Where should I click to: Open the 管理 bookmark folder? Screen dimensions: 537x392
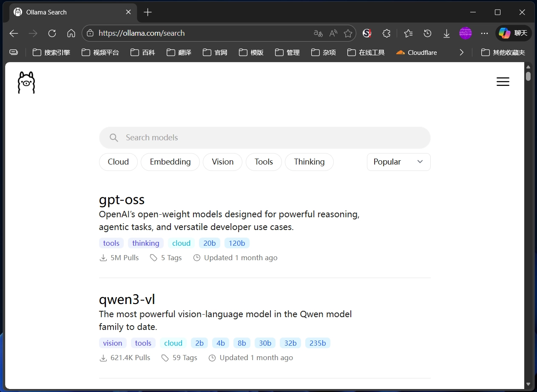click(287, 52)
